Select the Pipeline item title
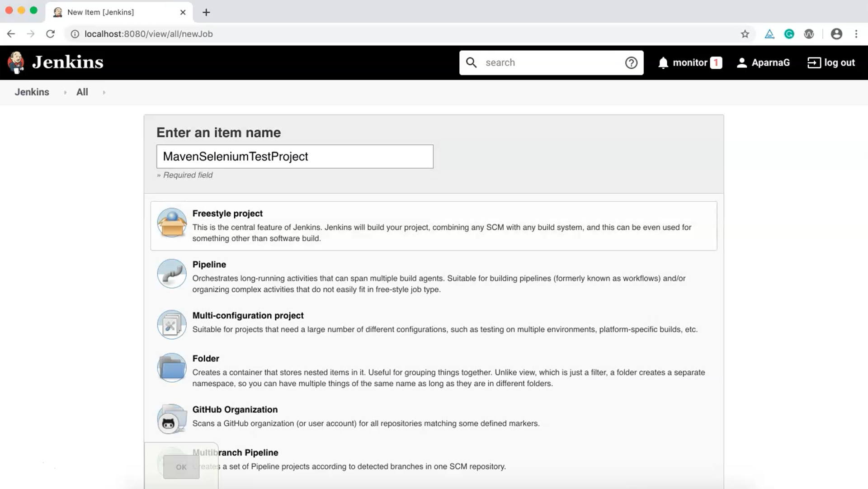 pyautogui.click(x=209, y=265)
